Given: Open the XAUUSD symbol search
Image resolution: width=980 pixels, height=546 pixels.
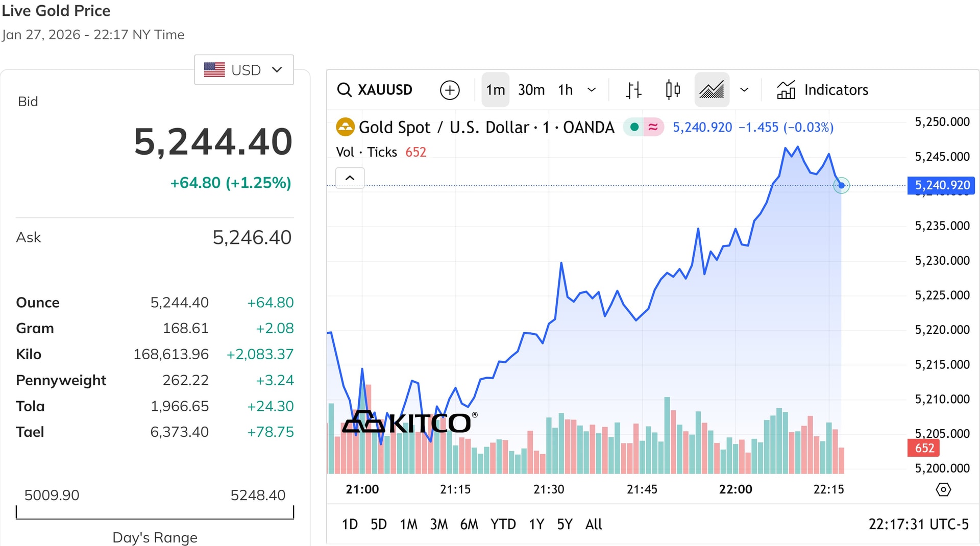Looking at the screenshot, I should pyautogui.click(x=375, y=90).
